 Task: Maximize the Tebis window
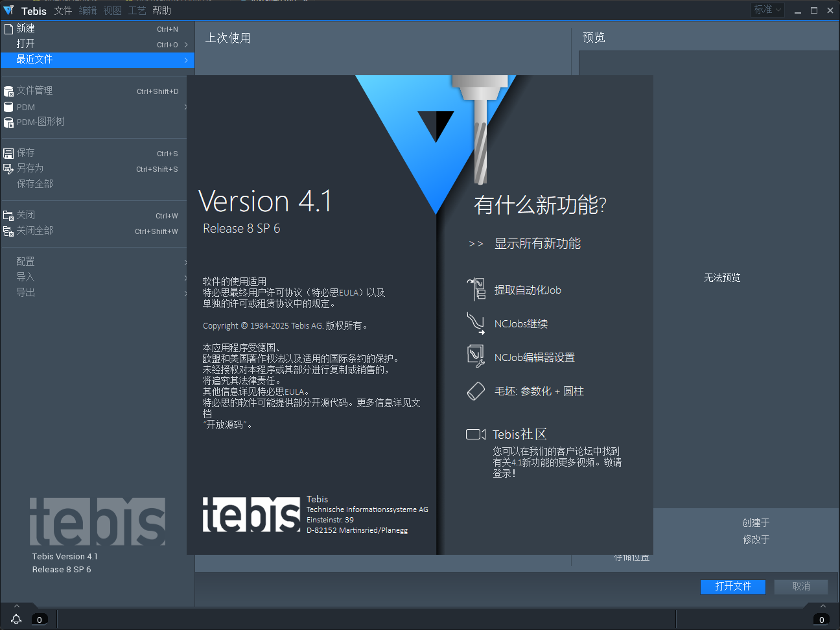pyautogui.click(x=814, y=10)
